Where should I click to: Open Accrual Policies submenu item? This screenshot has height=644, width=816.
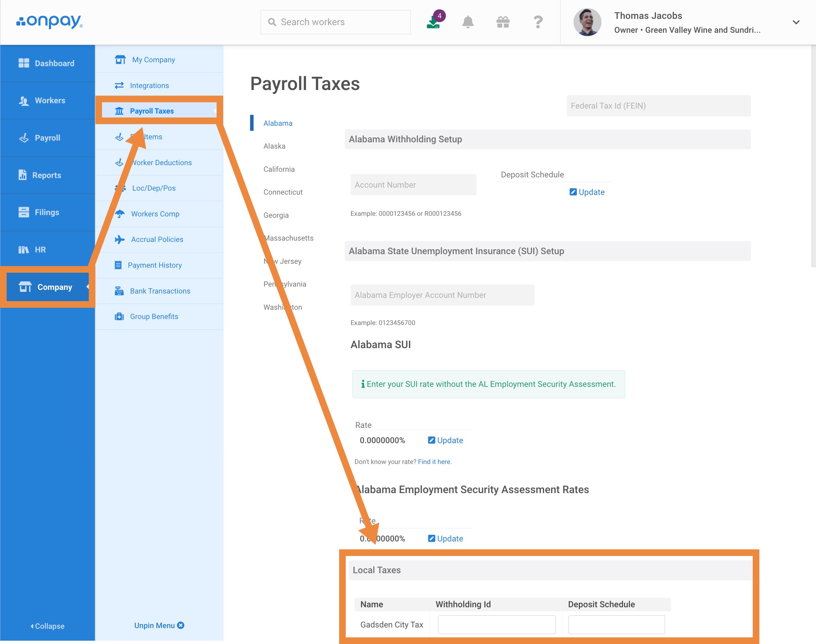coord(159,239)
